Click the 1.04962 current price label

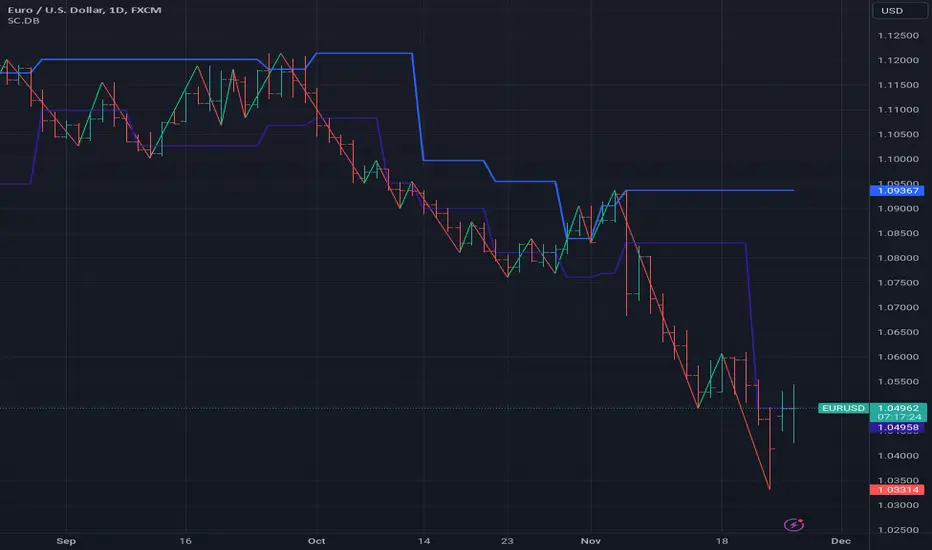click(898, 408)
